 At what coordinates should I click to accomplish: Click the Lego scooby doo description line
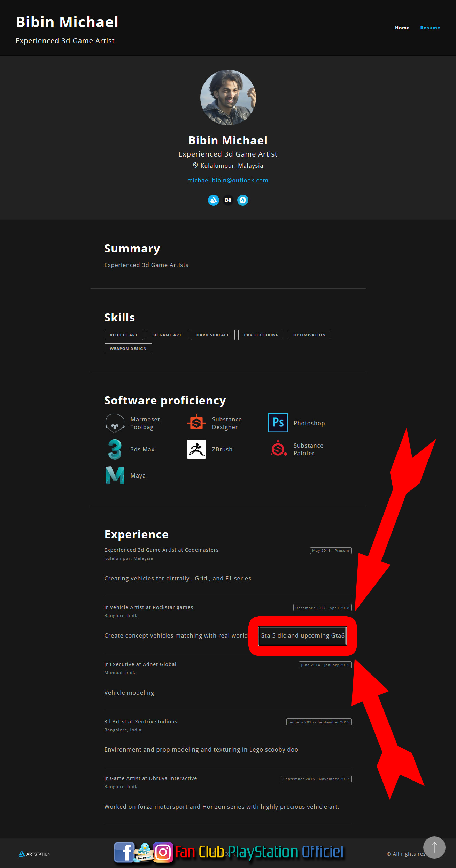click(x=201, y=749)
